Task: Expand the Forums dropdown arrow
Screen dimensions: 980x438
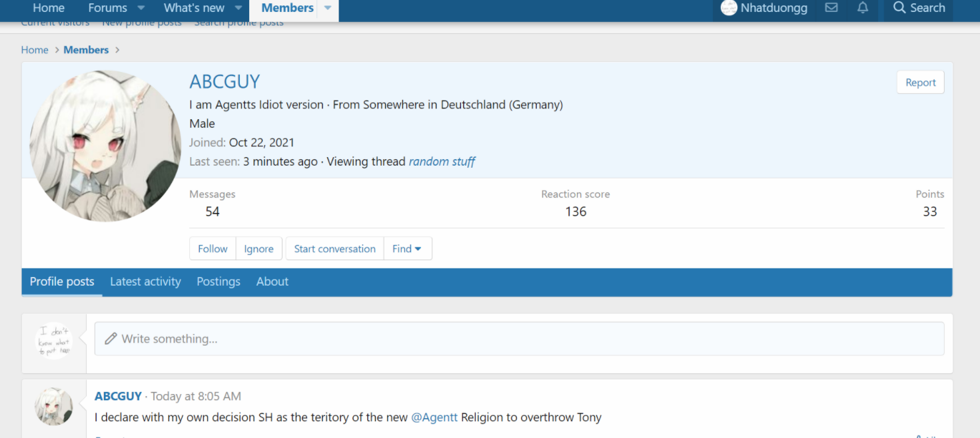Action: click(x=141, y=8)
